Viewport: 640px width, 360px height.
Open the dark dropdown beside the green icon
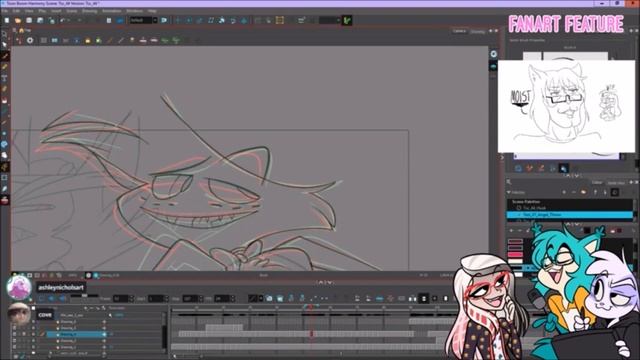330,20
